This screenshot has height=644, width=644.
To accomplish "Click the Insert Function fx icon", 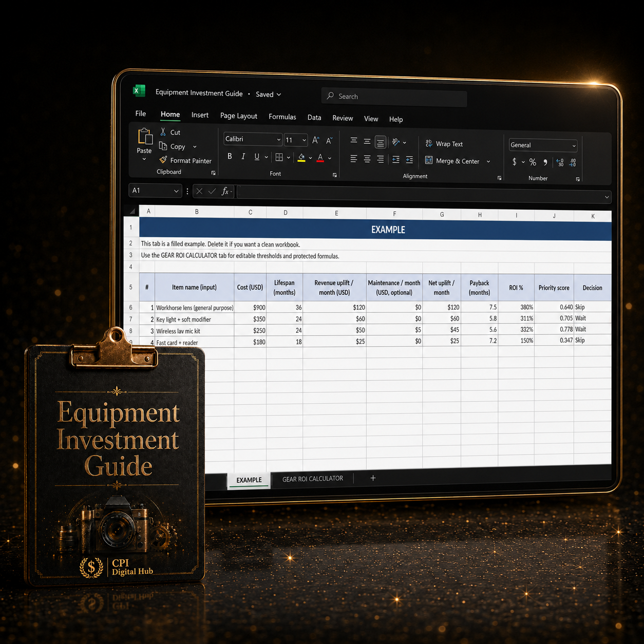I will tap(225, 192).
